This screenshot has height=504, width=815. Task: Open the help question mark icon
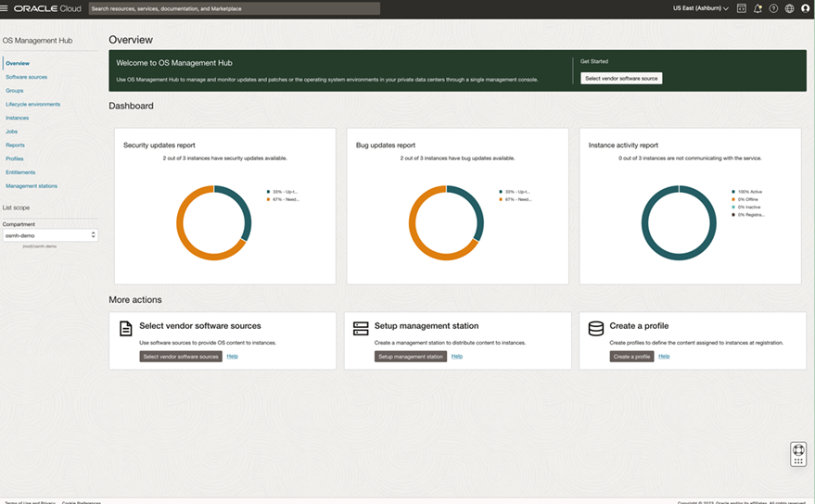pos(773,8)
